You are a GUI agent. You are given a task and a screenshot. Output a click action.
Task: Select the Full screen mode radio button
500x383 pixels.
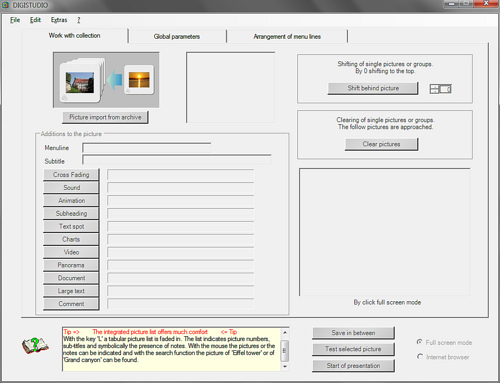tap(420, 342)
